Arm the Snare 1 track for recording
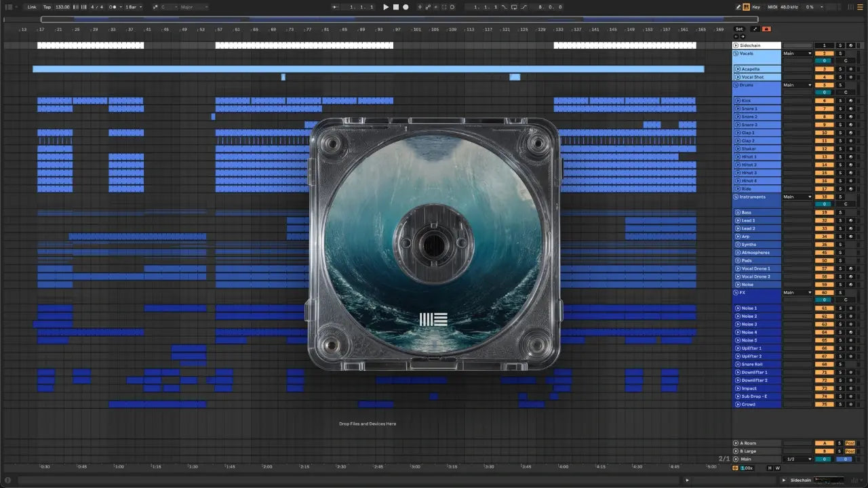The image size is (868, 488). point(850,109)
